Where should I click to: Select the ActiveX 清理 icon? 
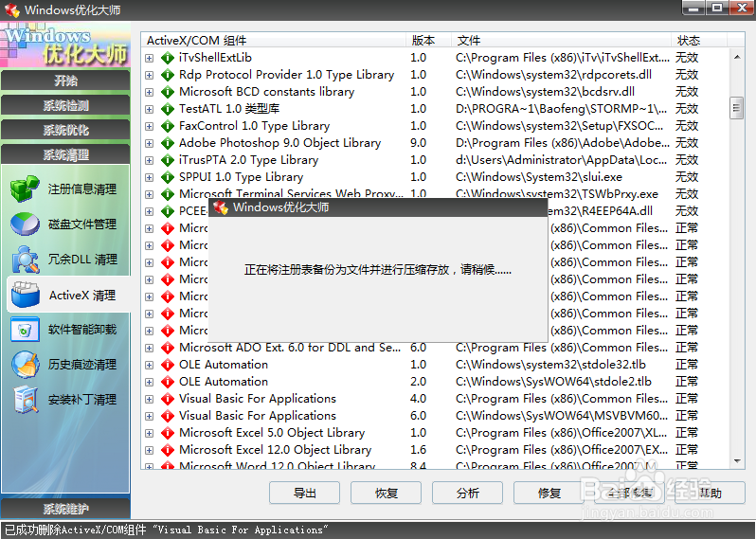click(25, 295)
